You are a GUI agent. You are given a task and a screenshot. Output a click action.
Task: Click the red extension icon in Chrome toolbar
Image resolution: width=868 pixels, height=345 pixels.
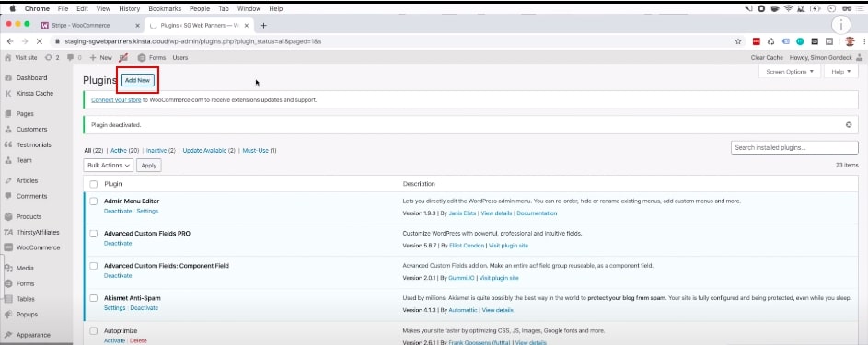(x=757, y=41)
